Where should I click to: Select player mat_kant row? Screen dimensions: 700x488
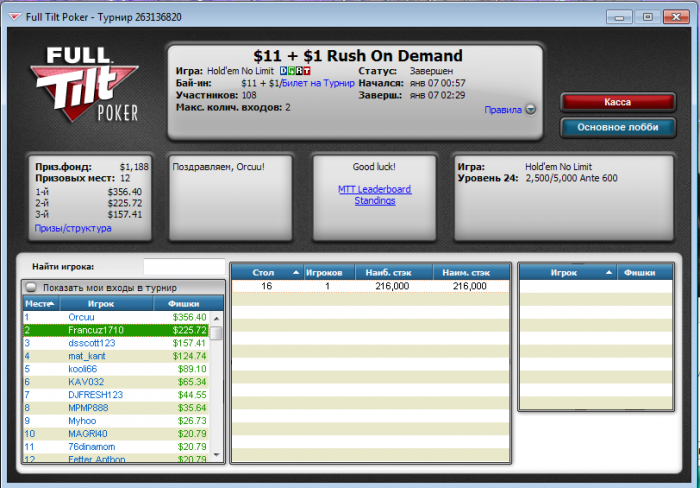(x=116, y=356)
